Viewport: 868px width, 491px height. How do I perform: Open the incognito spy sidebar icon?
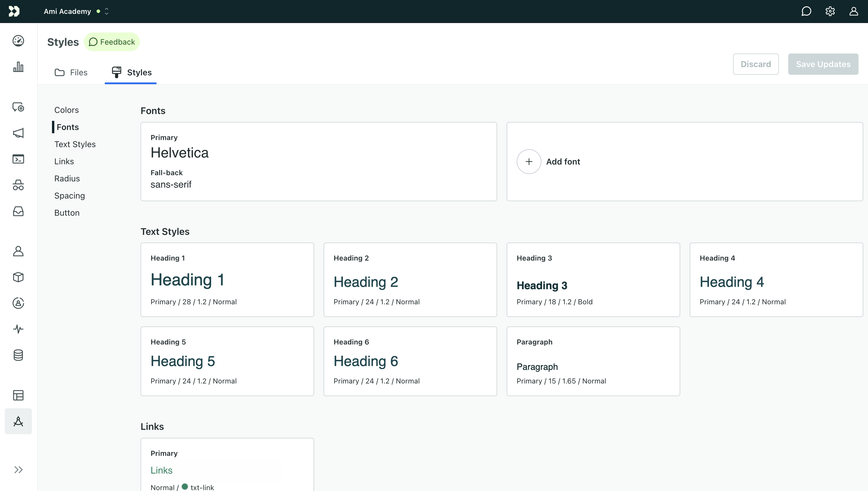[18, 185]
